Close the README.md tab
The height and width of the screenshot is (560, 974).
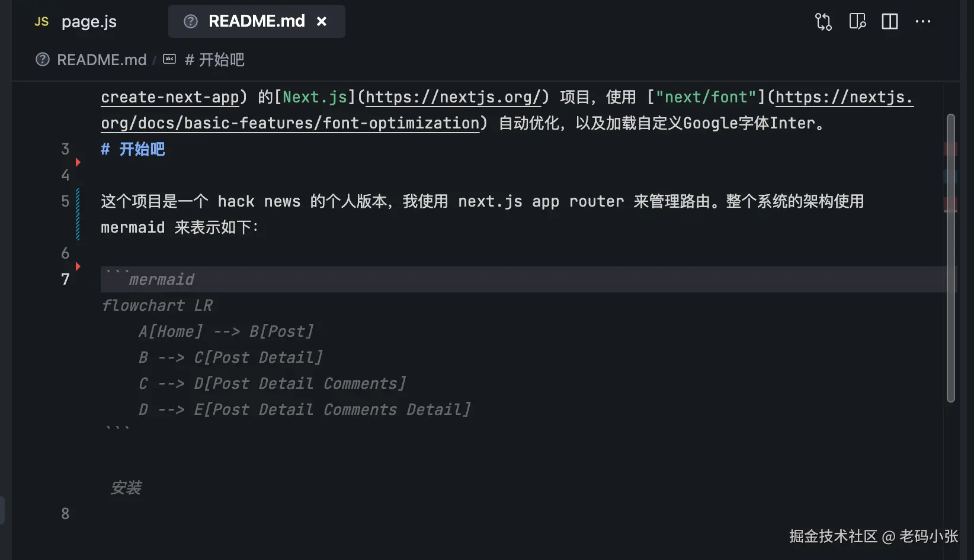[x=322, y=22]
